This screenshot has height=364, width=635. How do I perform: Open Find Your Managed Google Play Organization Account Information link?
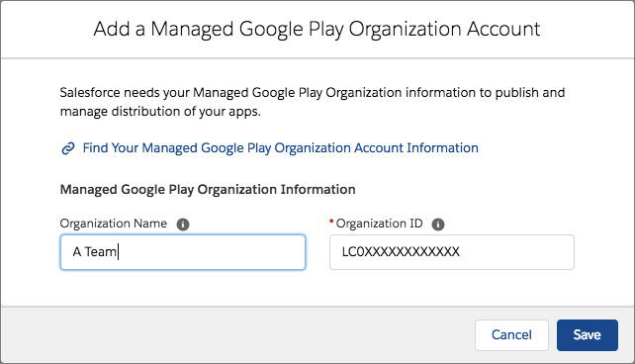pos(280,148)
